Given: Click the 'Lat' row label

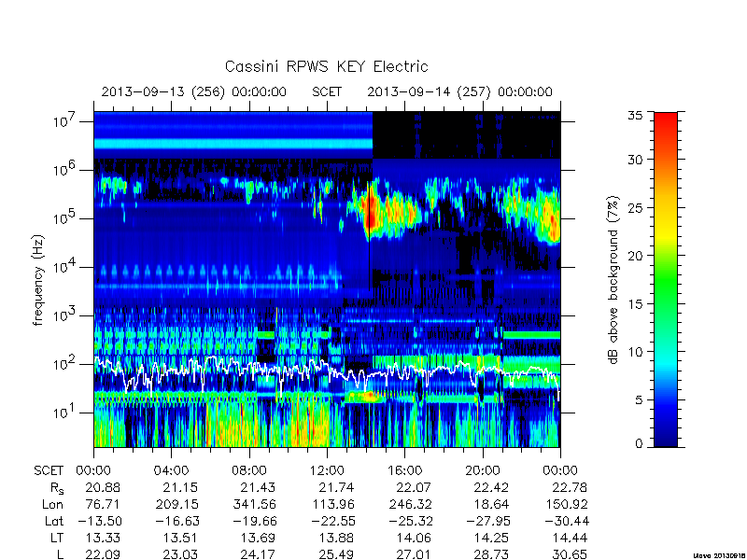Looking at the screenshot, I should (x=54, y=522).
